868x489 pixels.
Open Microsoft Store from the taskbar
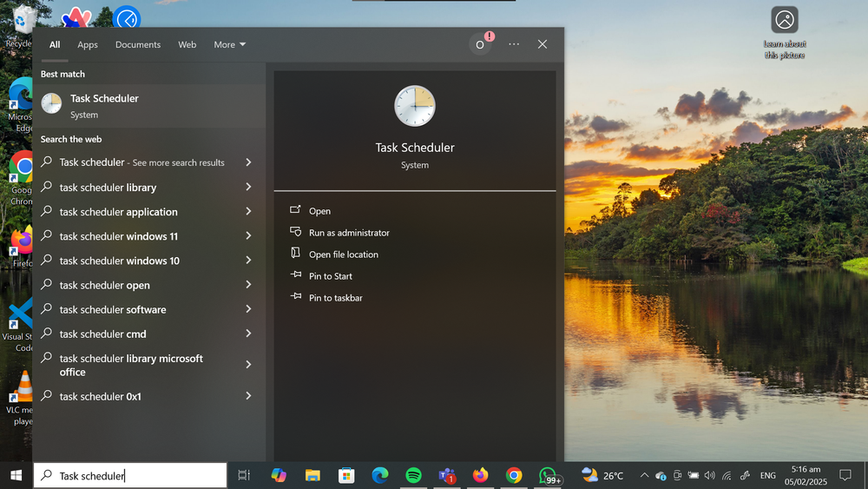tap(346, 475)
